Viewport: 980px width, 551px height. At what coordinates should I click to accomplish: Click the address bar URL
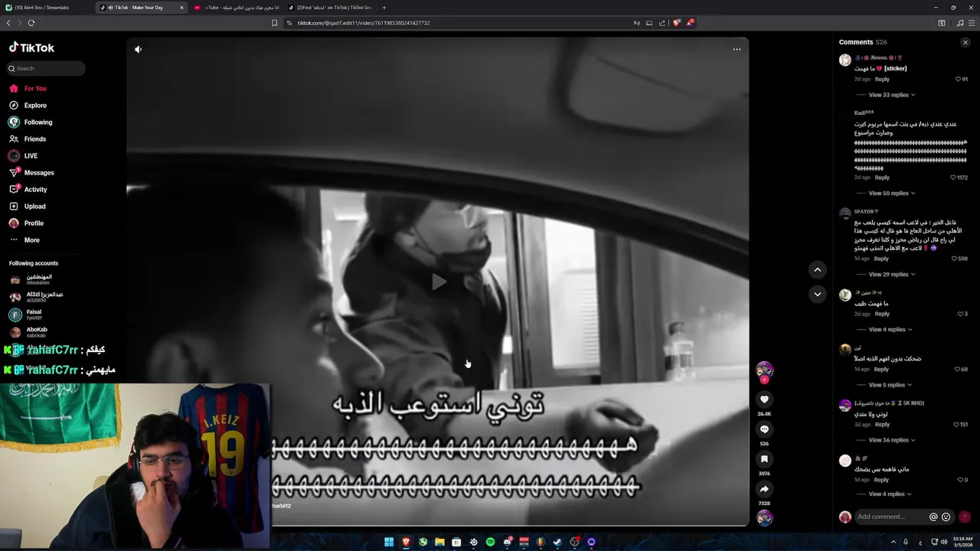tap(364, 23)
